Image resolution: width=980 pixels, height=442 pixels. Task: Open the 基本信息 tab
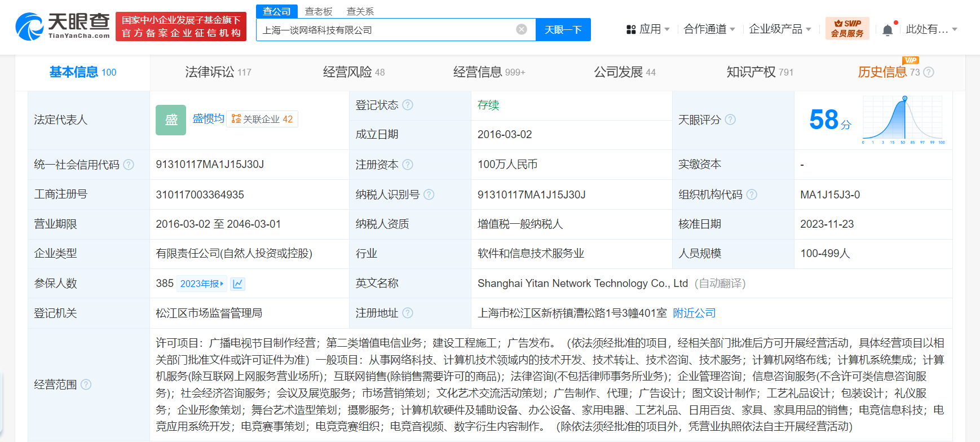pyautogui.click(x=83, y=72)
